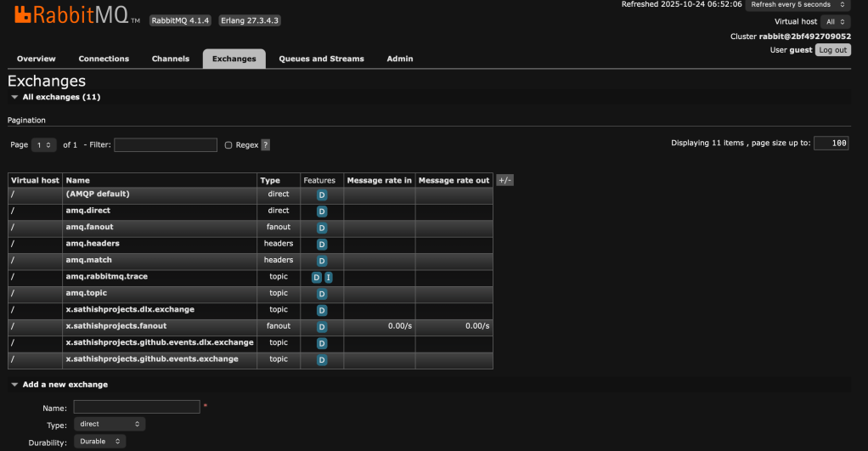Click the Regex help question mark icon

click(265, 145)
